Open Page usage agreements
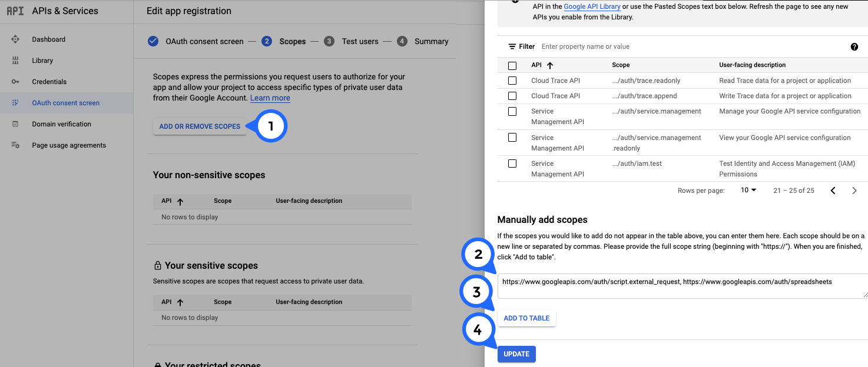 click(x=69, y=145)
